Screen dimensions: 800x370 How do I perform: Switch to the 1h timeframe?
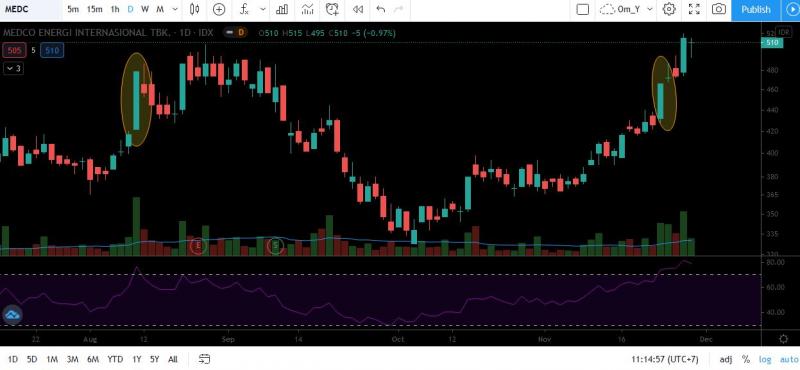115,9
